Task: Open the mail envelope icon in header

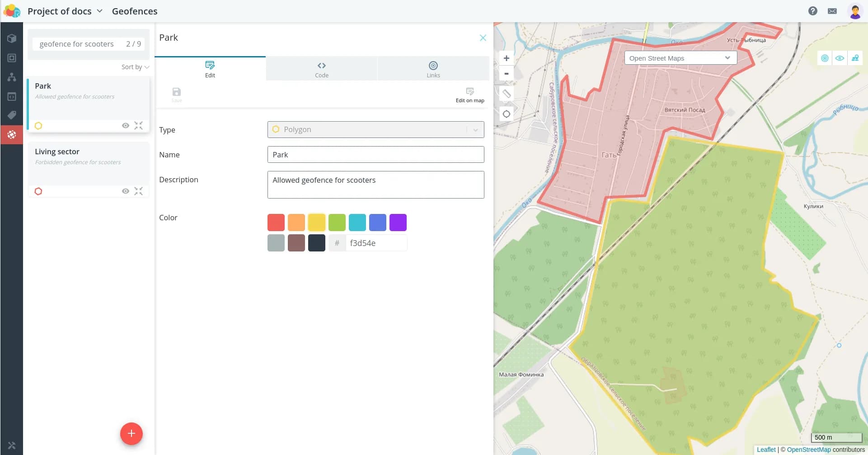Action: pyautogui.click(x=832, y=11)
